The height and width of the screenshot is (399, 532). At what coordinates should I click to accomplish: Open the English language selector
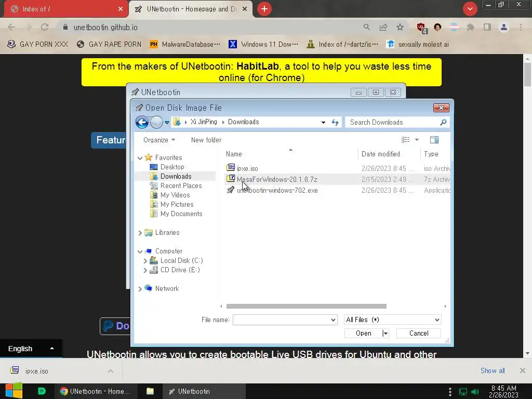coord(31,349)
